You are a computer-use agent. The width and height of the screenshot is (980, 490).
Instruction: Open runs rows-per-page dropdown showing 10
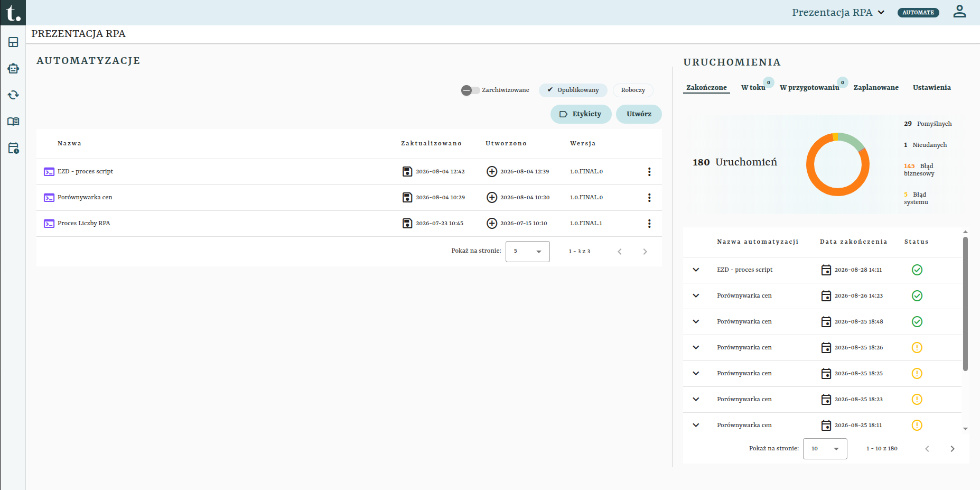tap(825, 449)
